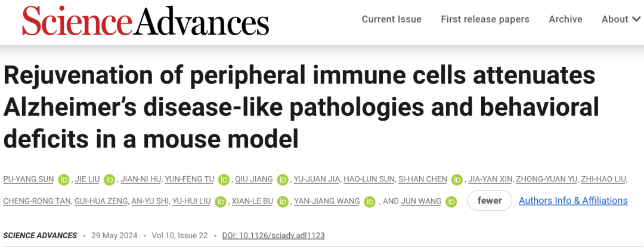644x249 pixels.
Task: Open Yun-Feng Tu's ORCID profile icon
Action: coord(224,179)
